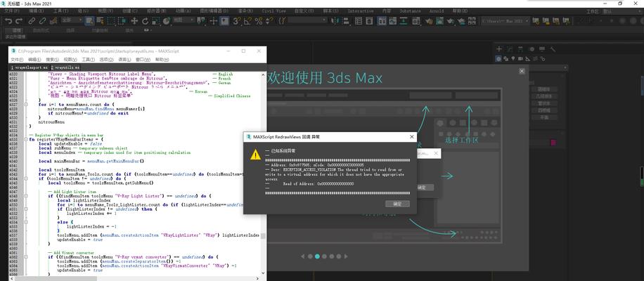Toggle the Window/Crossing selection icon
This screenshot has height=281, width=644.
(122, 20)
